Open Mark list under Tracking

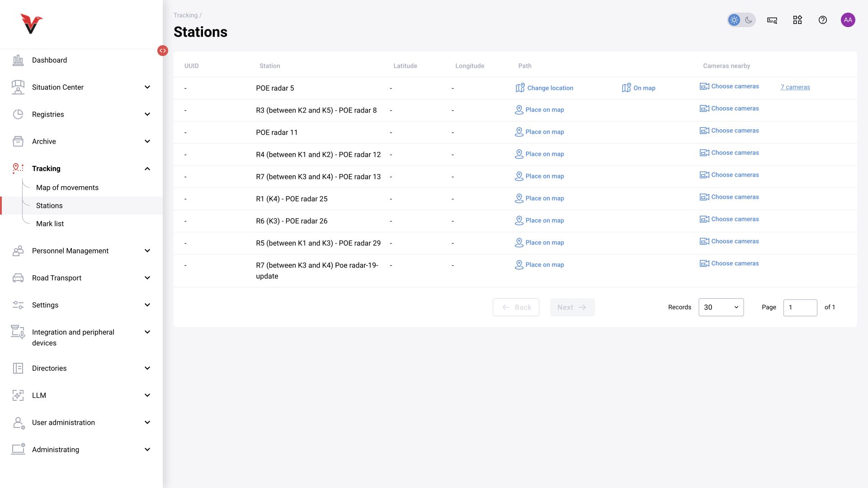tap(50, 224)
